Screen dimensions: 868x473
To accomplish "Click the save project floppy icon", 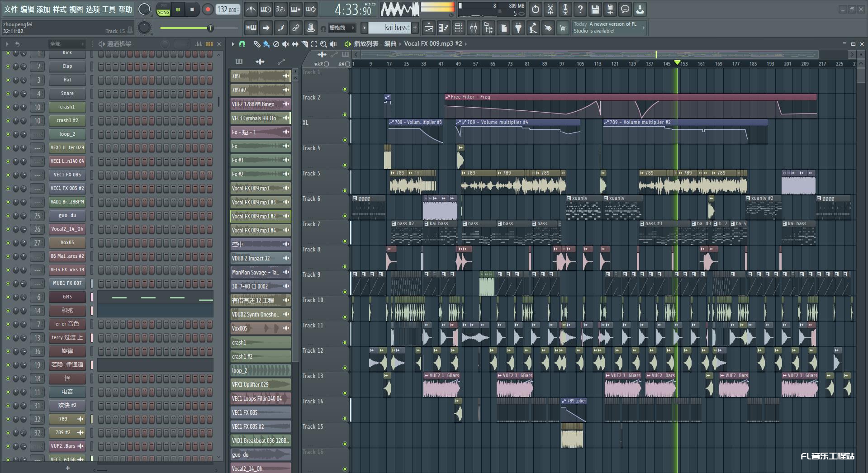I will 595,9.
